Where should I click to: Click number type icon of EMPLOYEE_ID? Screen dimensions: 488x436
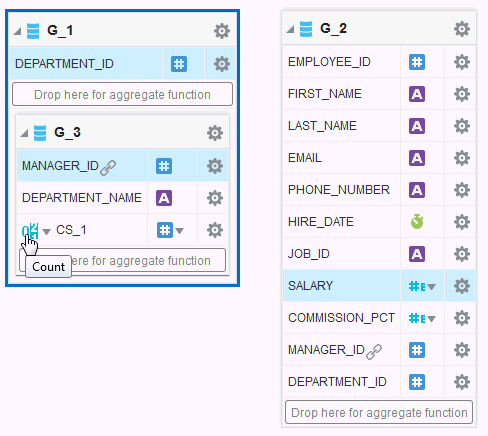[417, 62]
